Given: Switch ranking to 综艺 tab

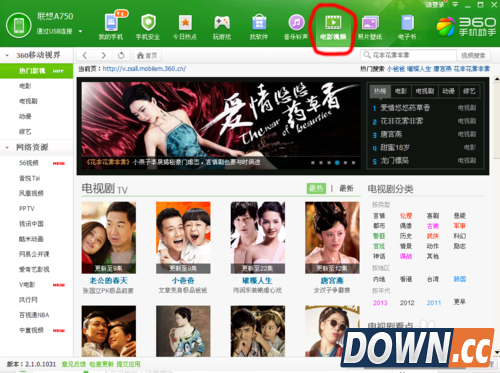Looking at the screenshot, I should (469, 91).
